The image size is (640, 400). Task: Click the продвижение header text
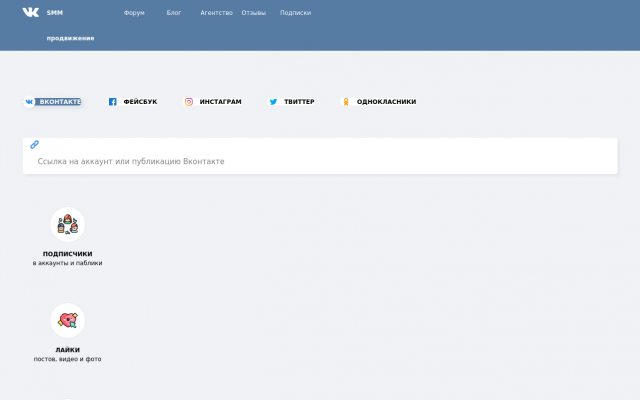pos(70,38)
